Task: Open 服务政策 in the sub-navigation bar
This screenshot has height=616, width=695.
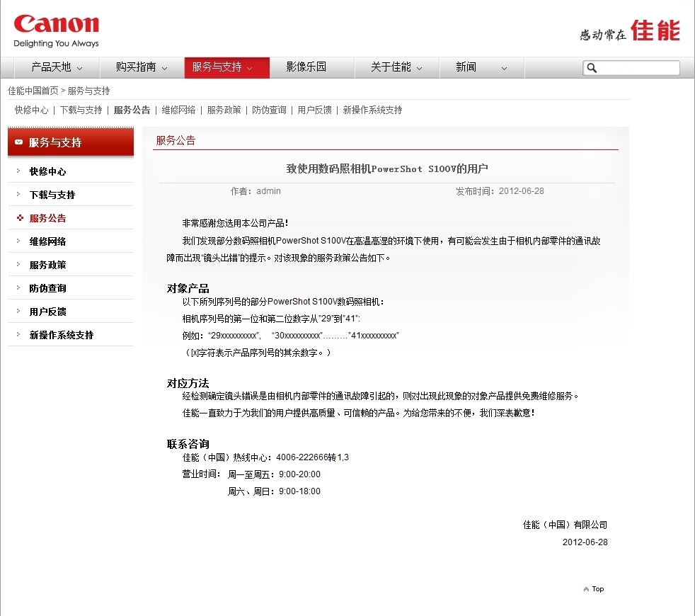Action: pos(224,110)
